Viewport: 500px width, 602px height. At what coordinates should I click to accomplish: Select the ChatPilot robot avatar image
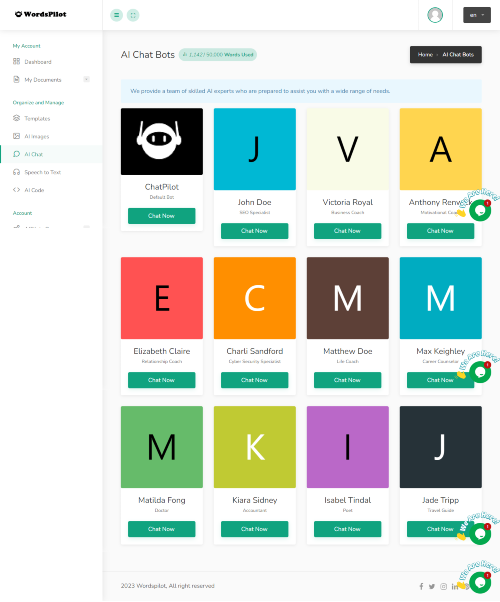click(x=162, y=141)
